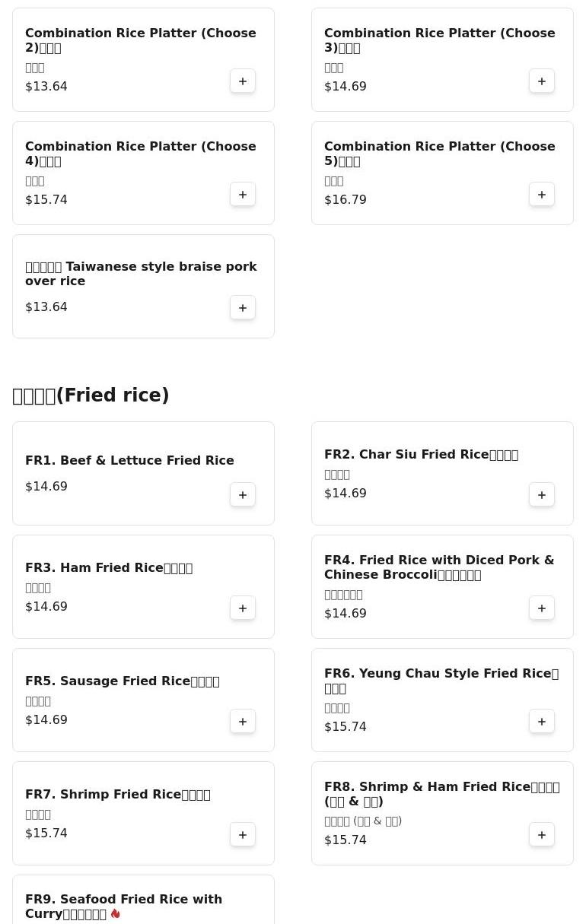Add FR5 Sausage Fried Rice to order
Viewport: 586px width, 924px height.
(x=243, y=722)
